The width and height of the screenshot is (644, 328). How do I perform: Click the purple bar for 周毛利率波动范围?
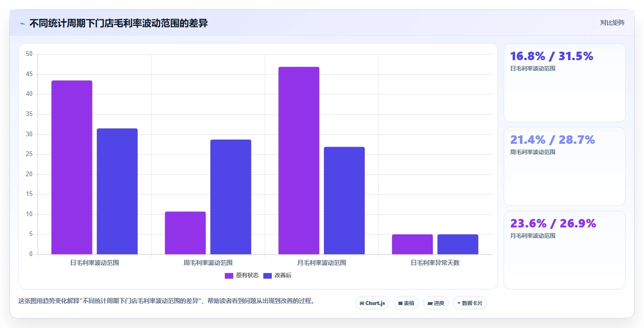(x=185, y=233)
